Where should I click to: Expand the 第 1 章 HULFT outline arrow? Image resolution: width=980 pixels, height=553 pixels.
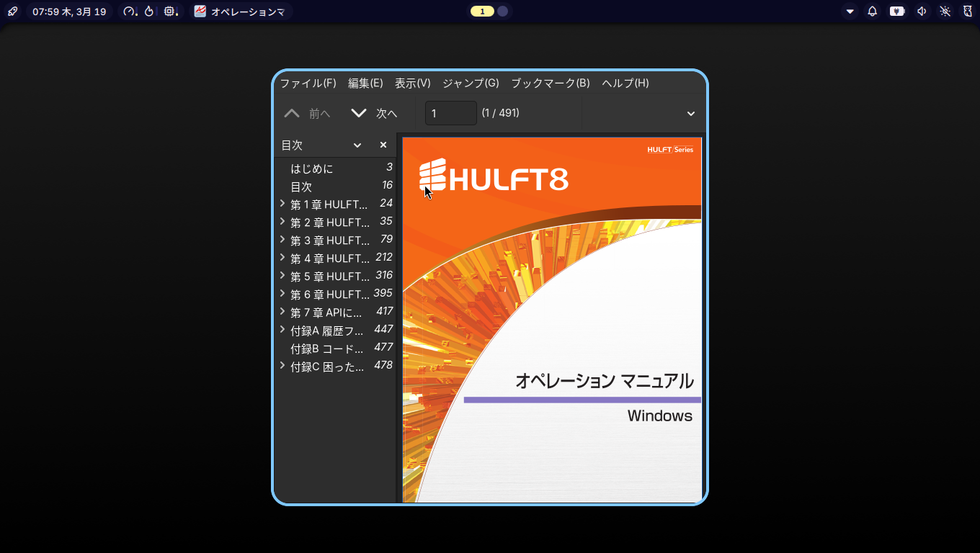pos(282,204)
